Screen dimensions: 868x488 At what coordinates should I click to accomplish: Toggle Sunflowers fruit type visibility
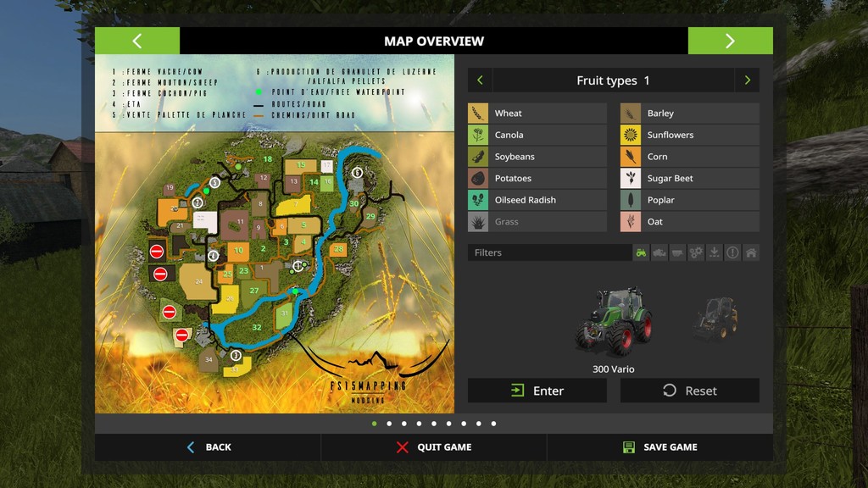click(x=690, y=135)
